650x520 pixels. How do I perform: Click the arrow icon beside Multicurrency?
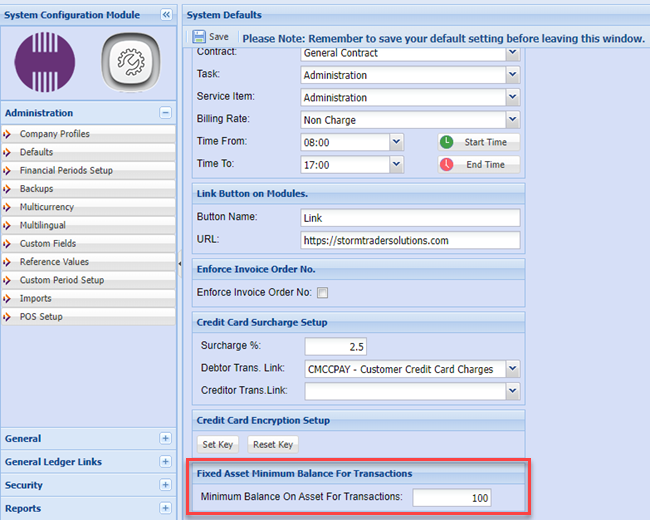tap(7, 207)
